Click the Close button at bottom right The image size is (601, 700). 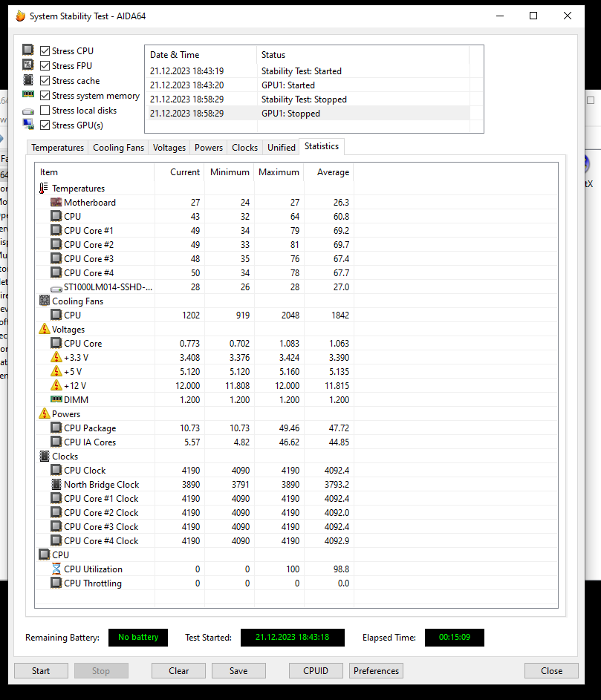point(551,670)
